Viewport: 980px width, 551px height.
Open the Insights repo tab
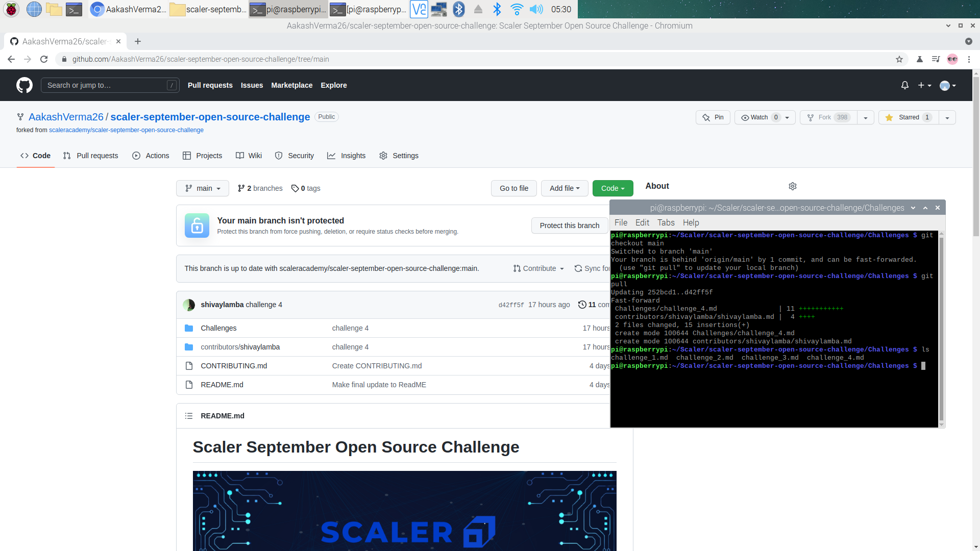click(346, 156)
